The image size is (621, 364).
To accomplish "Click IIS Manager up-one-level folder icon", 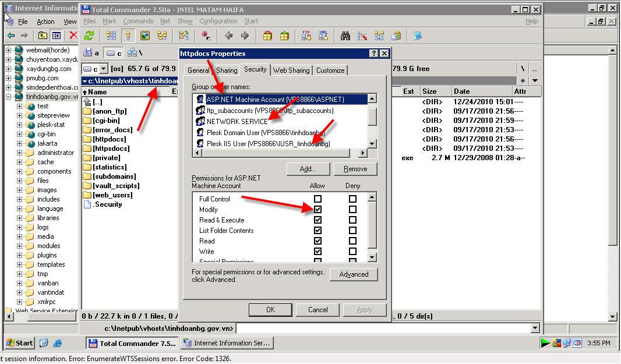I will click(43, 36).
